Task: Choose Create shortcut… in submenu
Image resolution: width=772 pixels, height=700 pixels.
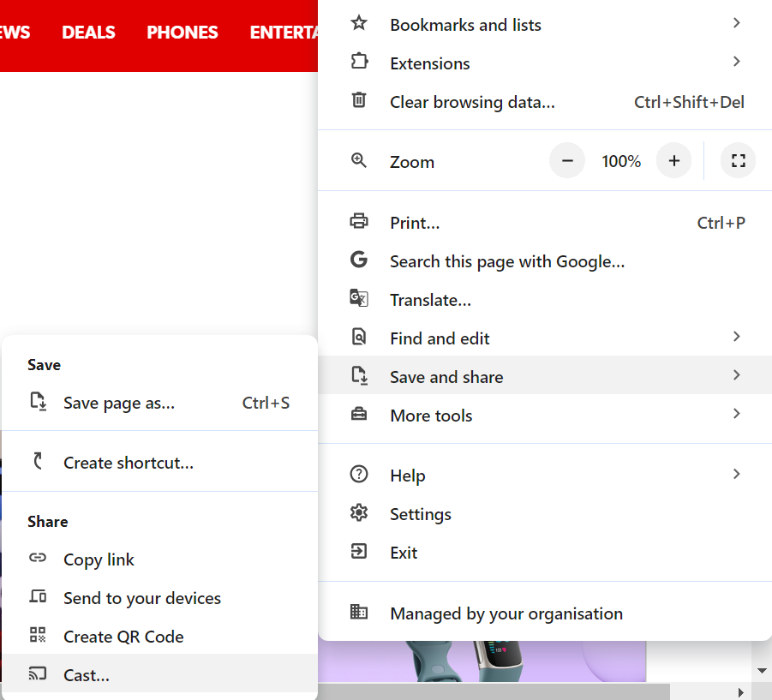Action: click(160, 462)
